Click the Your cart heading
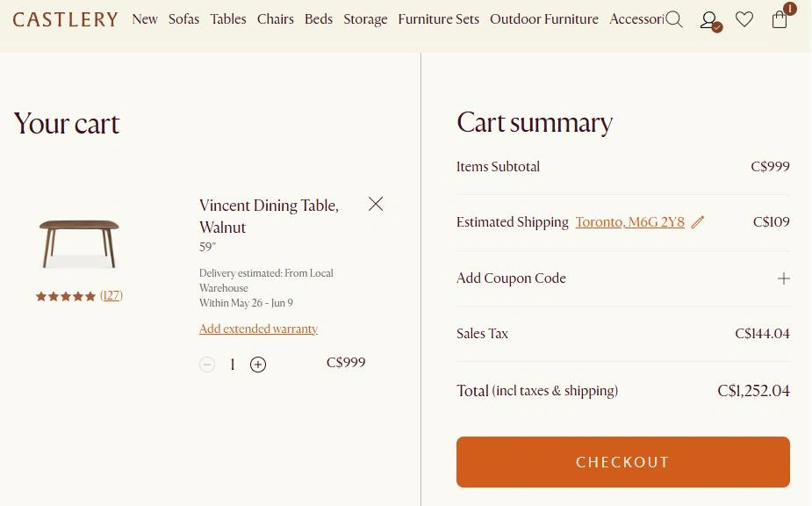812x506 pixels. (x=67, y=123)
